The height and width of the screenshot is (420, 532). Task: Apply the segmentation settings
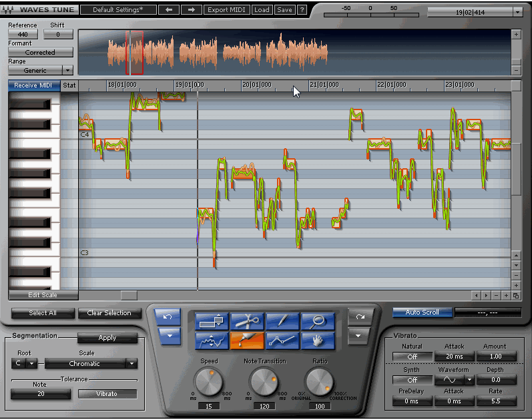(107, 338)
